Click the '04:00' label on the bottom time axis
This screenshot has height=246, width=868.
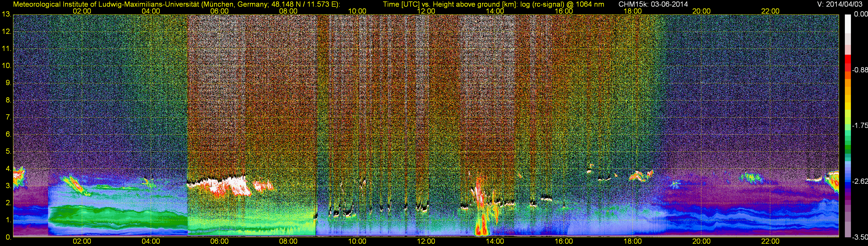coord(151,241)
